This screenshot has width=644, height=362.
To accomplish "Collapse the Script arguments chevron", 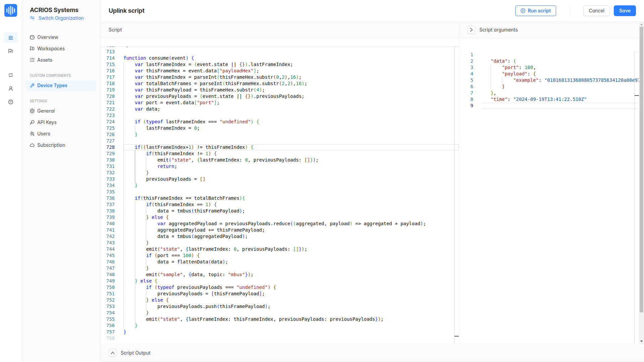I will pos(472,29).
